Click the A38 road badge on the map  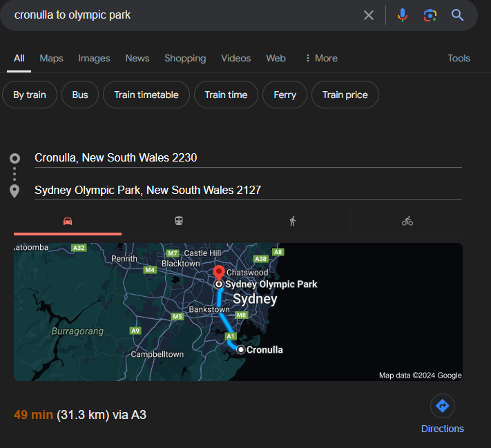tap(260, 259)
